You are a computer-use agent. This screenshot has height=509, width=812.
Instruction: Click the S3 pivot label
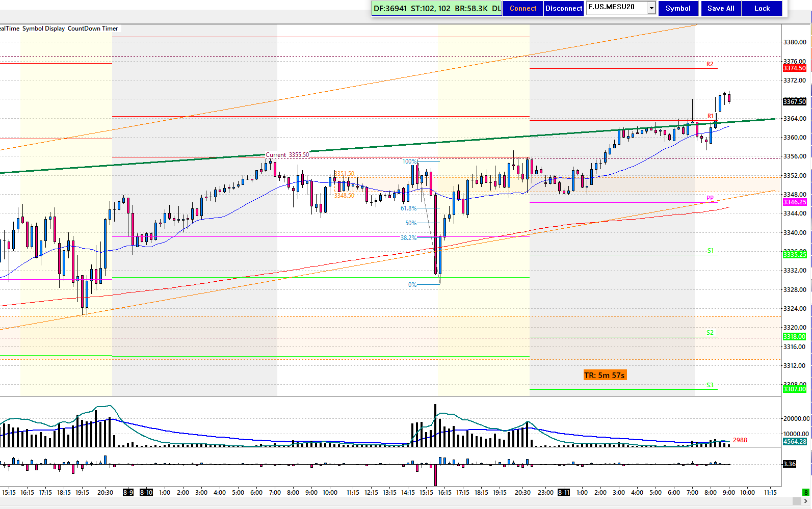pyautogui.click(x=710, y=385)
